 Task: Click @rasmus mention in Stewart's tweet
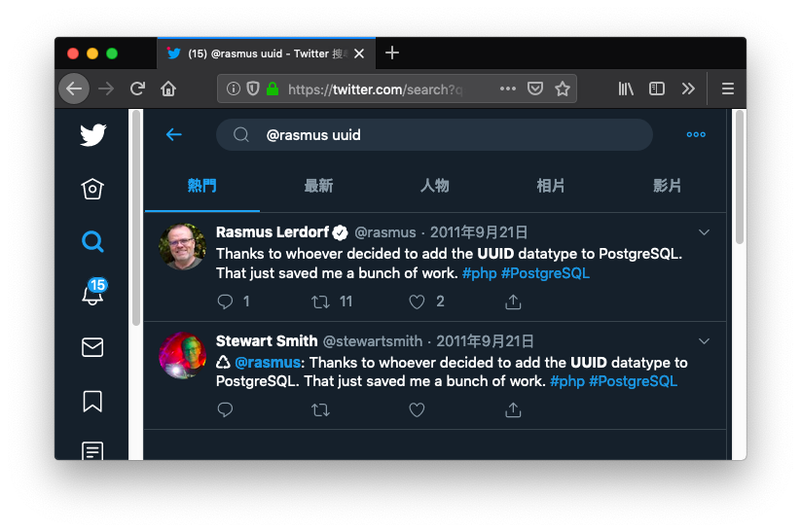tap(268, 363)
